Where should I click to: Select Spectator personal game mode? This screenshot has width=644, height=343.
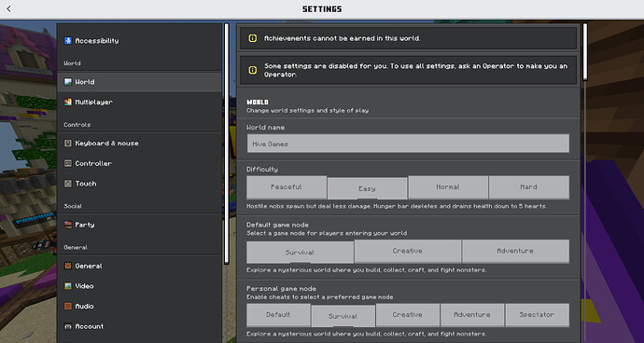pos(537,315)
